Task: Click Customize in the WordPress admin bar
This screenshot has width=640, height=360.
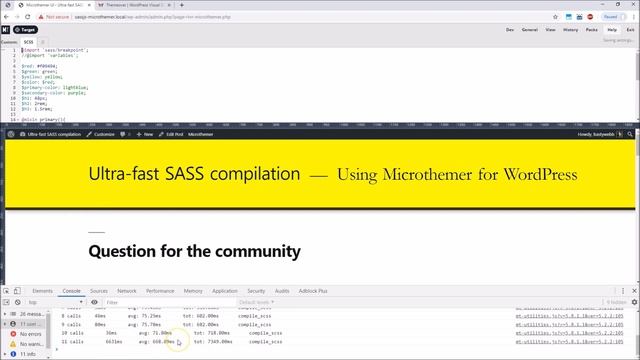Action: coord(100,134)
